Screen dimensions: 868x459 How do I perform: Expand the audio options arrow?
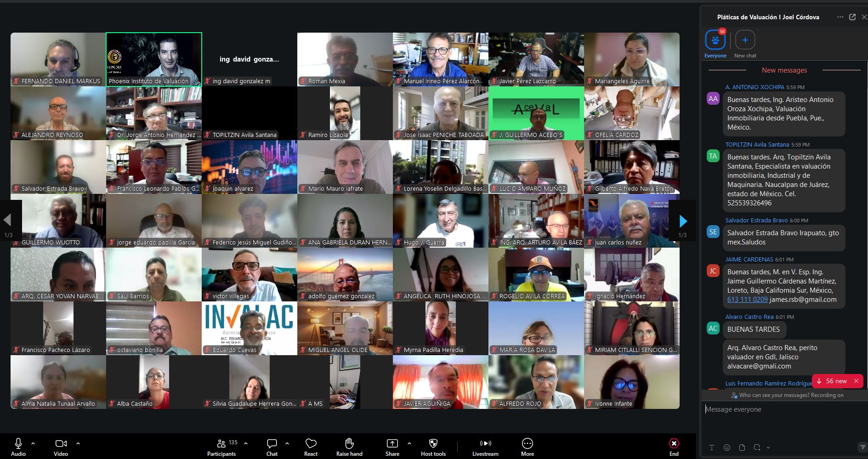coord(33,443)
